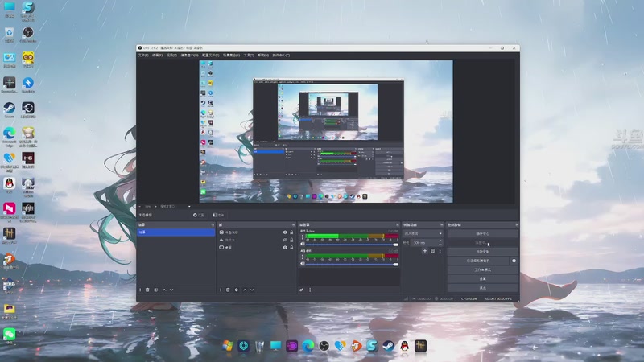The image size is (644, 362).
Task: Click the 滤镜 filters button above Sources
Action: [218, 215]
